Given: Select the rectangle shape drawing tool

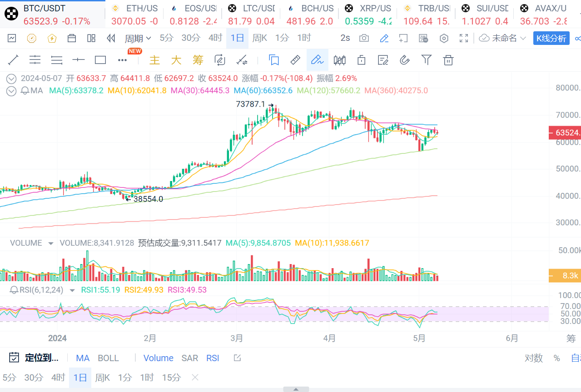Looking at the screenshot, I should [x=100, y=60].
